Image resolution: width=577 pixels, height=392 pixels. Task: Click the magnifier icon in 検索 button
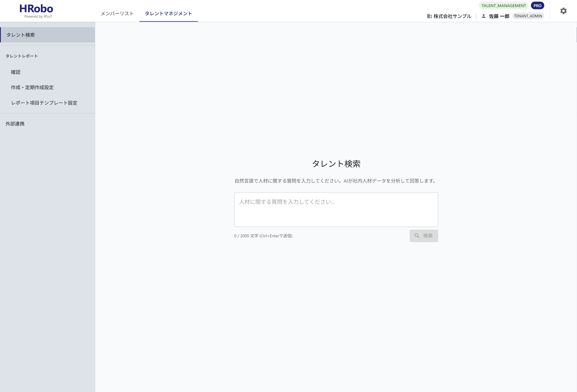[x=417, y=236]
